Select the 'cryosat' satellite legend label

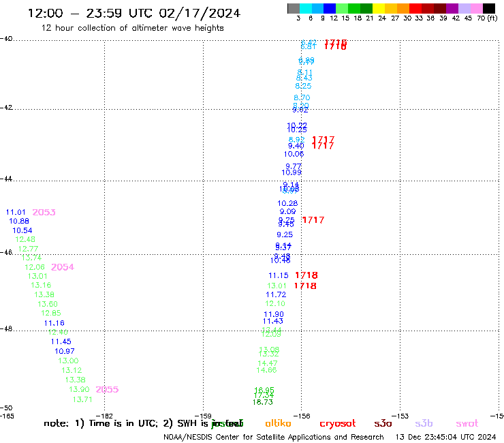[338, 423]
